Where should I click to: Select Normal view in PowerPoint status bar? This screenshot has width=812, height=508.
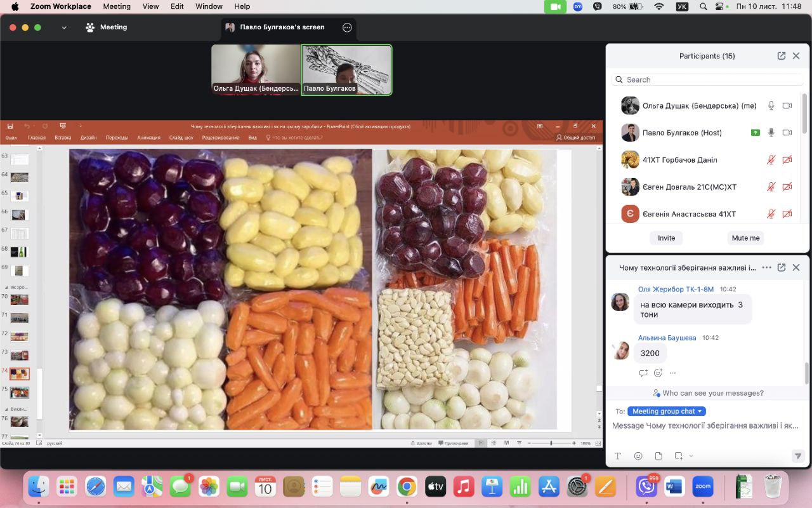pyautogui.click(x=480, y=443)
